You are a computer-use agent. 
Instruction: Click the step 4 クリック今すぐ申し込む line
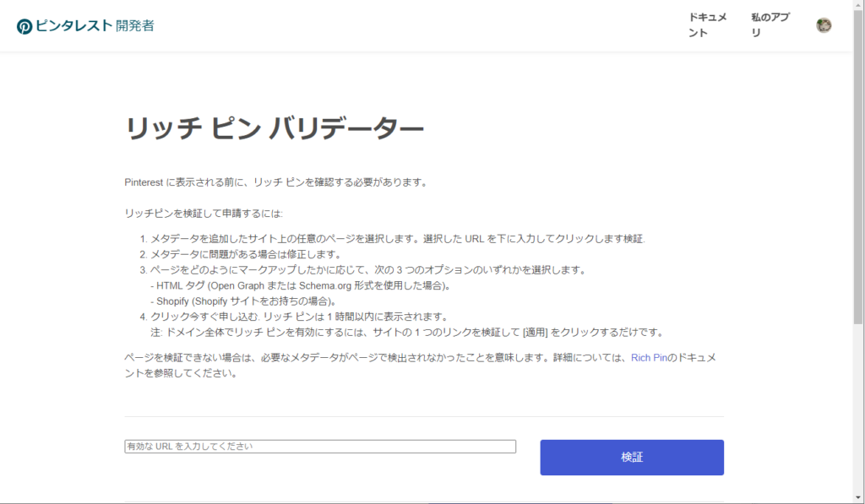tap(300, 317)
